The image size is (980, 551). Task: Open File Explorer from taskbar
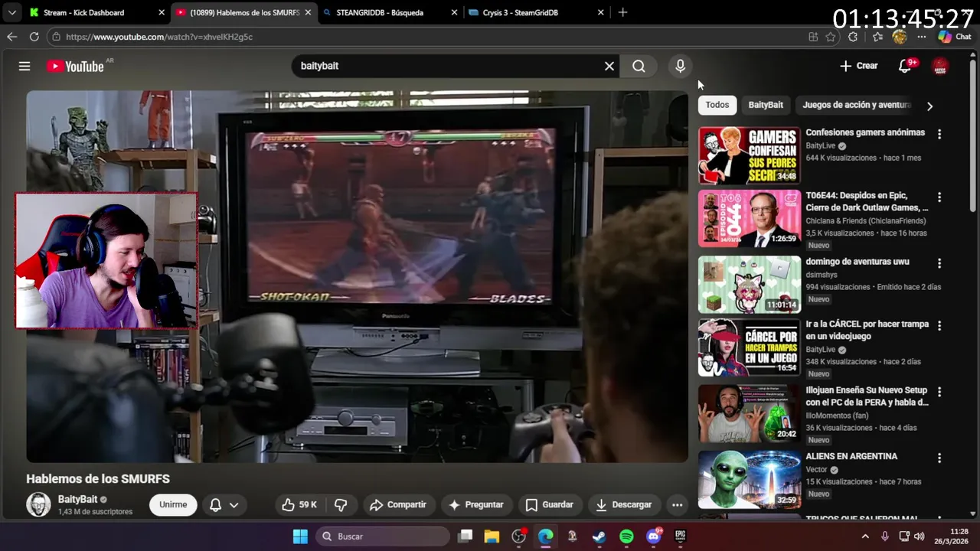tap(492, 536)
